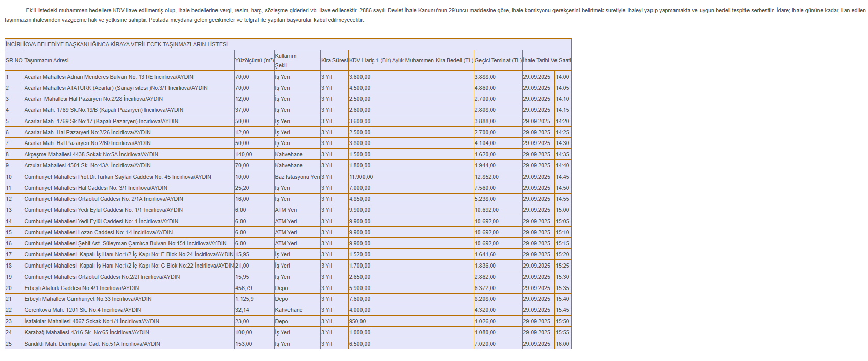Screen dimensions: 868x361
Task: Select the 12.852,00 temporary guarantee amount
Action: (x=487, y=177)
